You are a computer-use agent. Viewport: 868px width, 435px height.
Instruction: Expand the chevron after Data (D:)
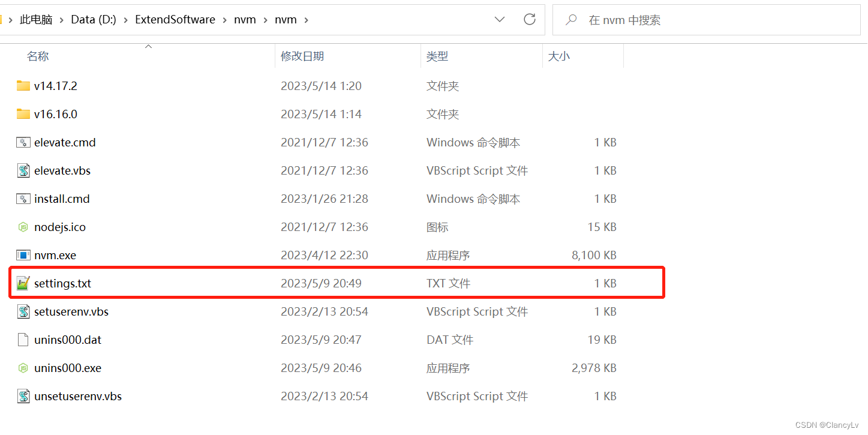126,20
